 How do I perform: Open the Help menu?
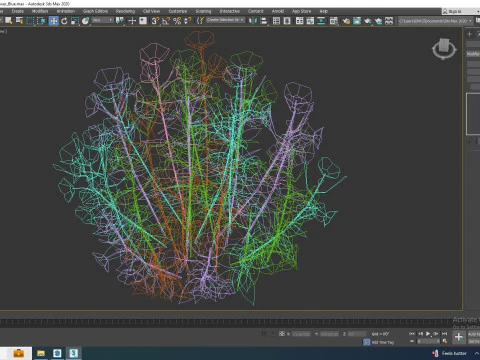coord(323,11)
